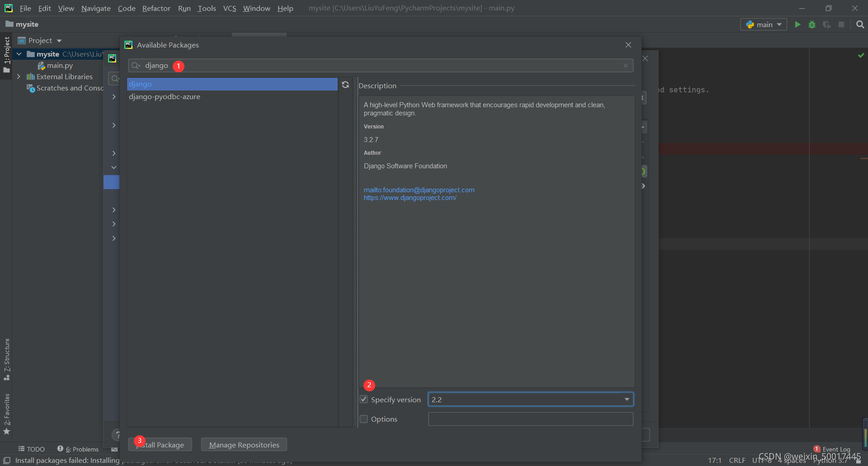Open the Code menu
868x466 pixels.
click(x=127, y=8)
